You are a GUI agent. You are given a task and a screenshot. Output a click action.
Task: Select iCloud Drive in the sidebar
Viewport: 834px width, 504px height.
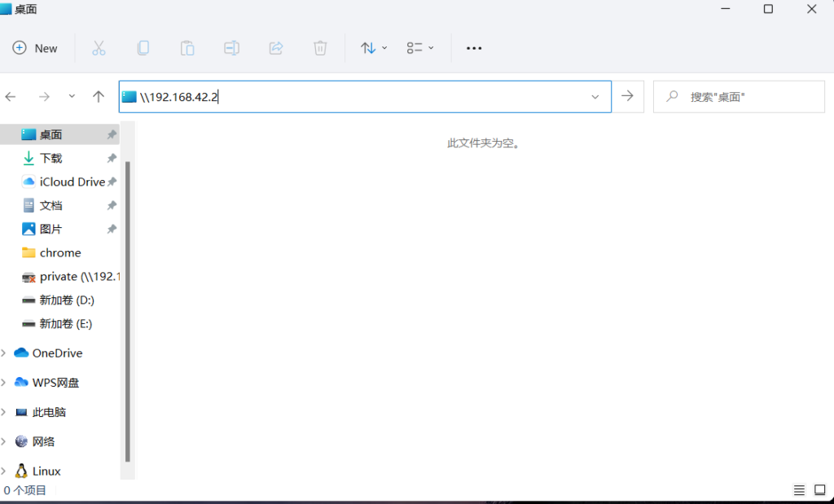[72, 182]
